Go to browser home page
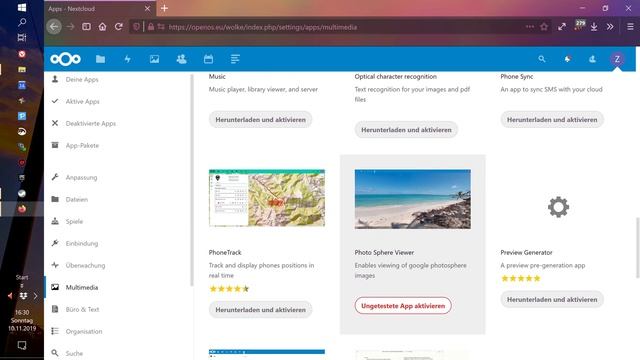This screenshot has width=640, height=360. 102,27
